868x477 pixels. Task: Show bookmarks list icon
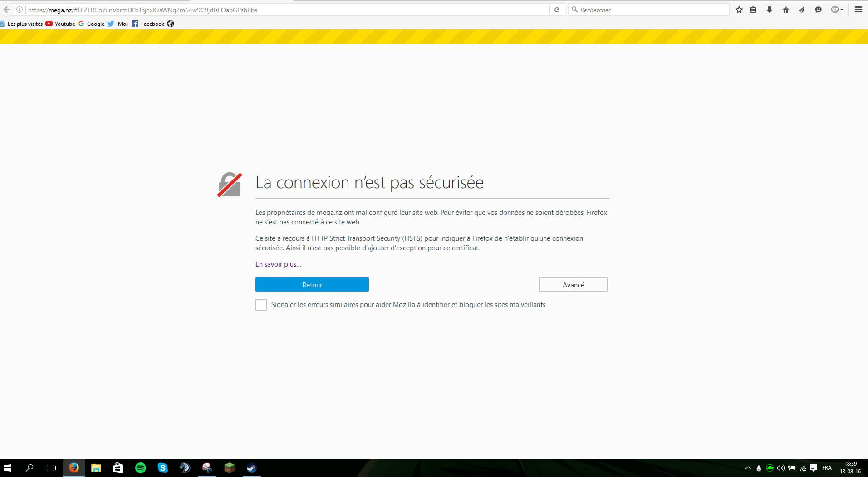pos(753,10)
